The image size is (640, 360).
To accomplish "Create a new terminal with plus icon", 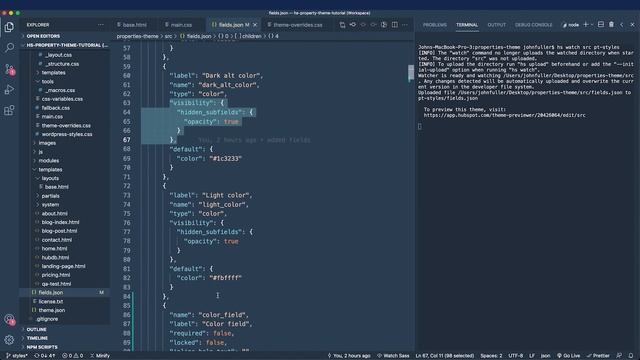I will (585, 24).
